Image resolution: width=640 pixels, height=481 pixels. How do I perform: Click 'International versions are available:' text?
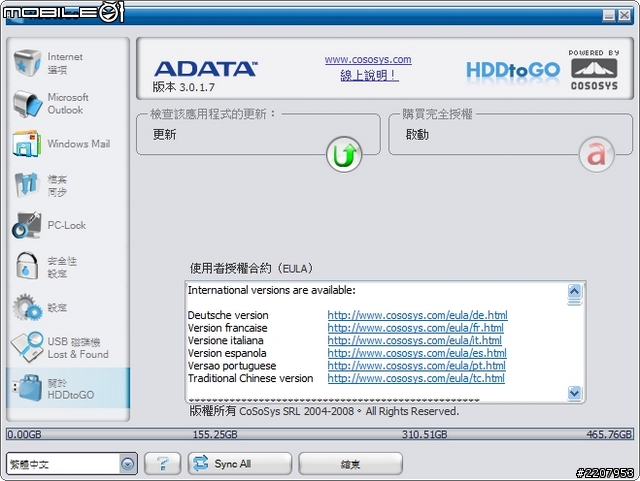pyautogui.click(x=271, y=290)
